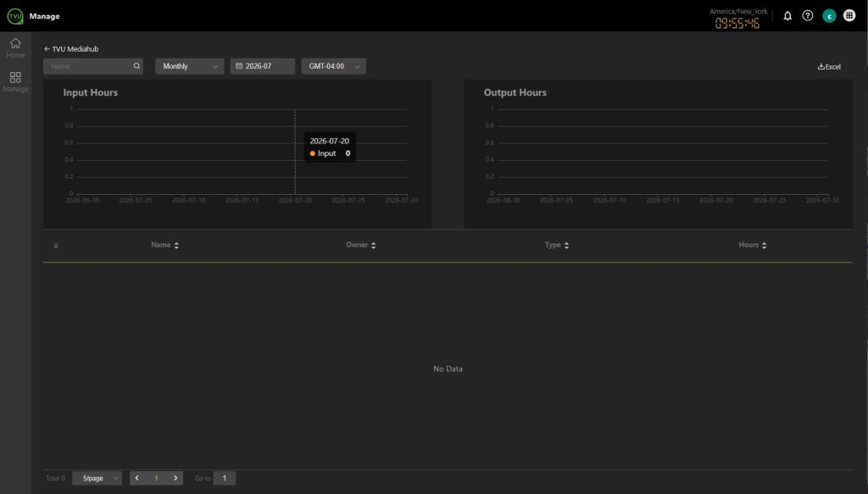
Task: Open the notifications bell
Action: pyautogui.click(x=787, y=16)
